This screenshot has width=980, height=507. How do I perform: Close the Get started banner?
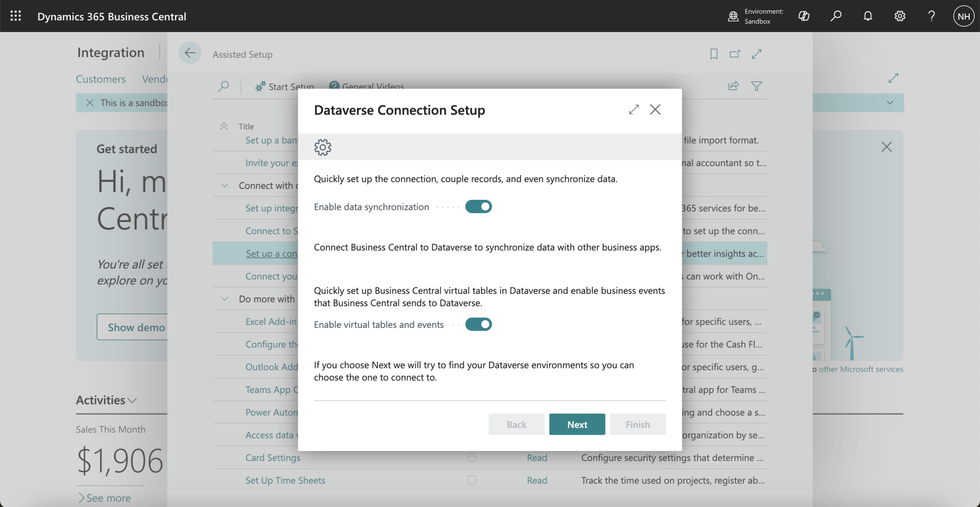[887, 147]
